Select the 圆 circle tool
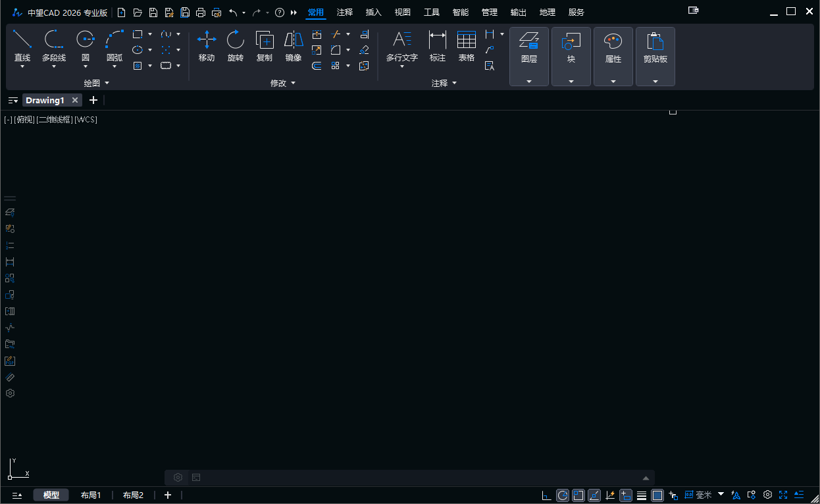The width and height of the screenshot is (820, 504). click(86, 47)
